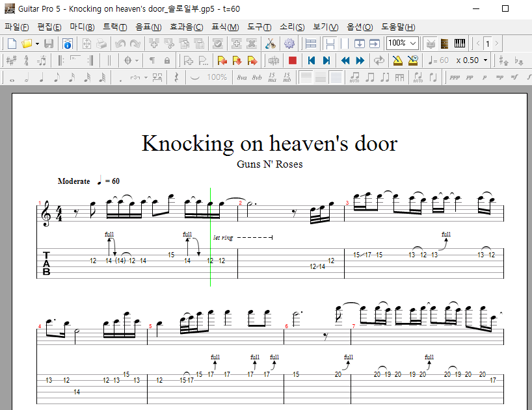Viewport: 532px width, 410px height.
Task: Toggle triplet feel icon
Action: [x=42, y=60]
